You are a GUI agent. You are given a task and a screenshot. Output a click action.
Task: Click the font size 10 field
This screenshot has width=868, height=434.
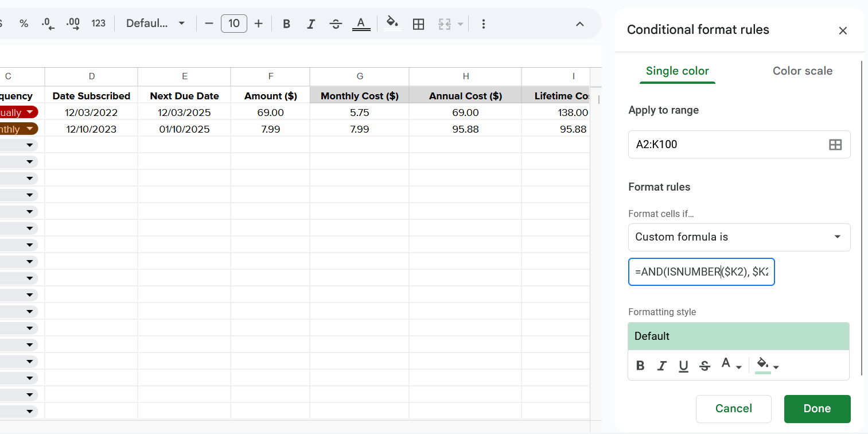(x=234, y=24)
